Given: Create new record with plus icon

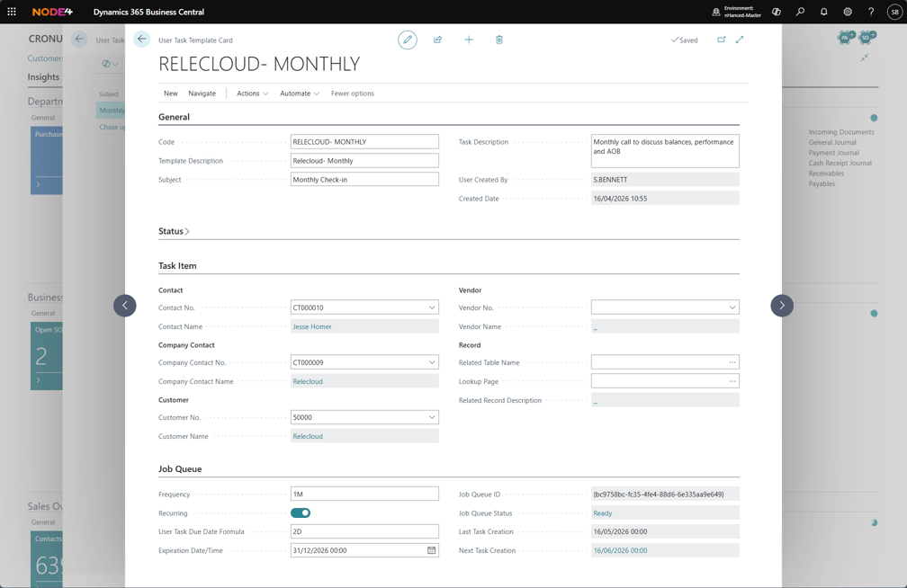Looking at the screenshot, I should [469, 40].
